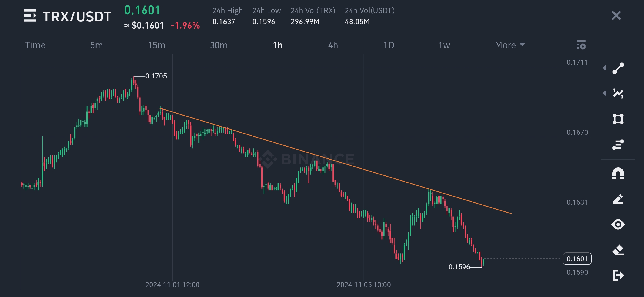
Task: Select the wave pattern drawing tool
Action: [x=618, y=94]
